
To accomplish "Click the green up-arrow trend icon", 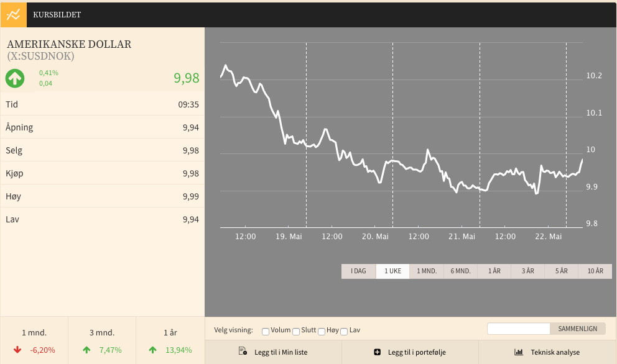I will point(15,78).
